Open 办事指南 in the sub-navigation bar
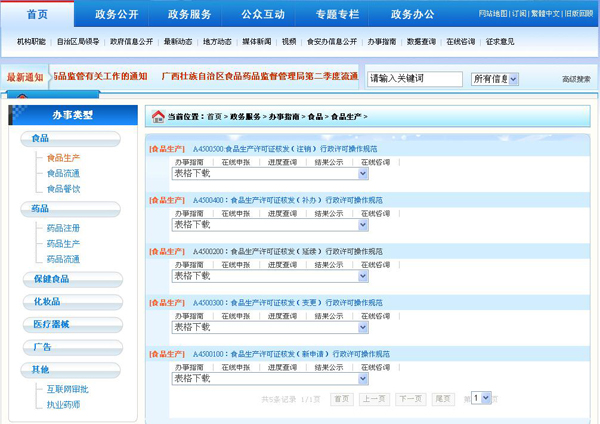The image size is (600, 424). coord(381,42)
